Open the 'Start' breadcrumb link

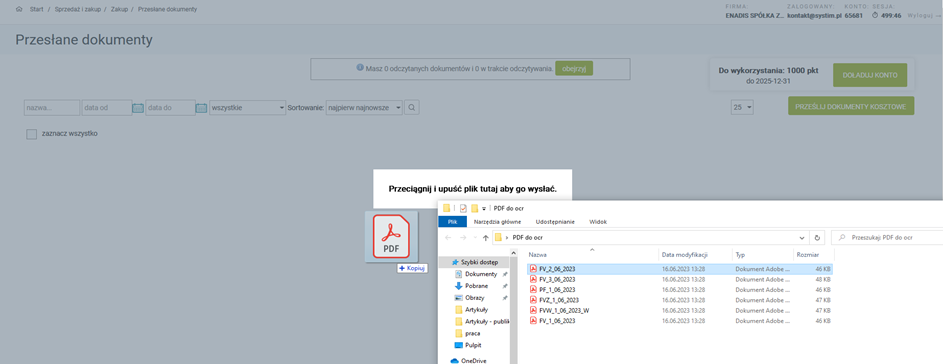[36, 10]
